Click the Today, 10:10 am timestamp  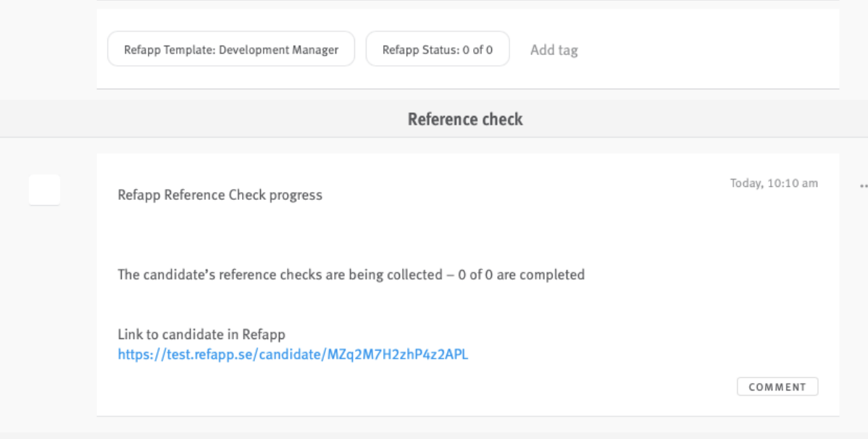pyautogui.click(x=773, y=183)
